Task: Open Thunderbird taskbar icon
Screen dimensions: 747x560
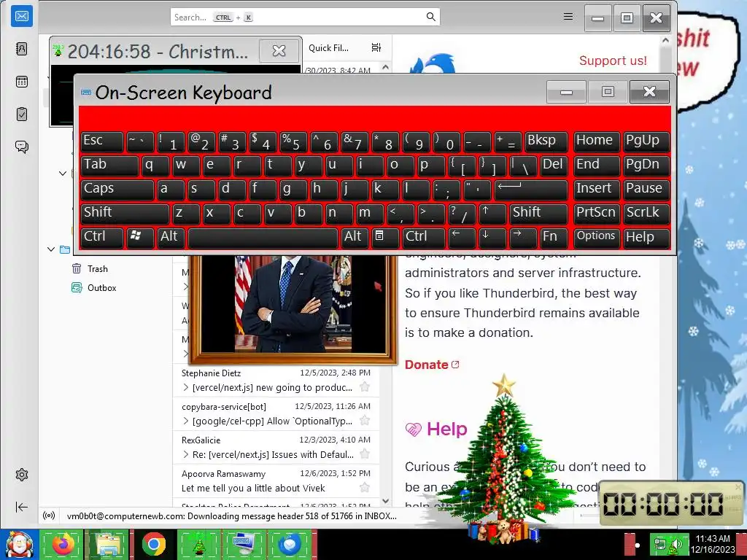Action: [290, 544]
